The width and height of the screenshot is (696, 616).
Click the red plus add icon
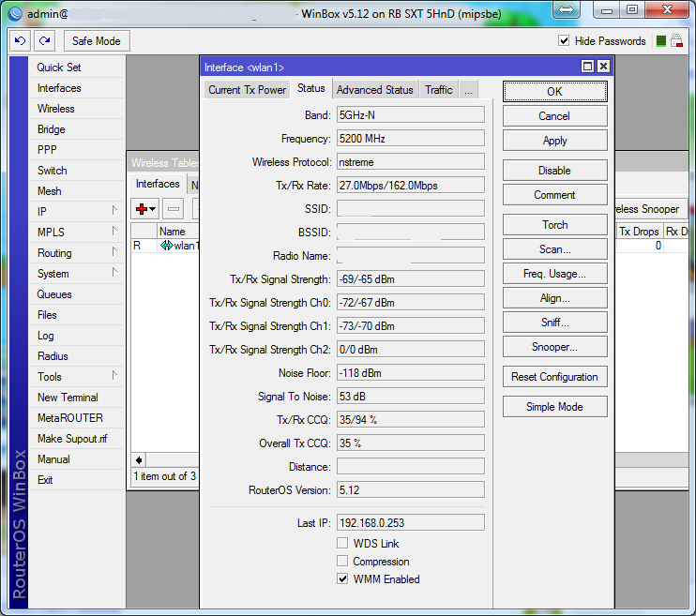[142, 208]
